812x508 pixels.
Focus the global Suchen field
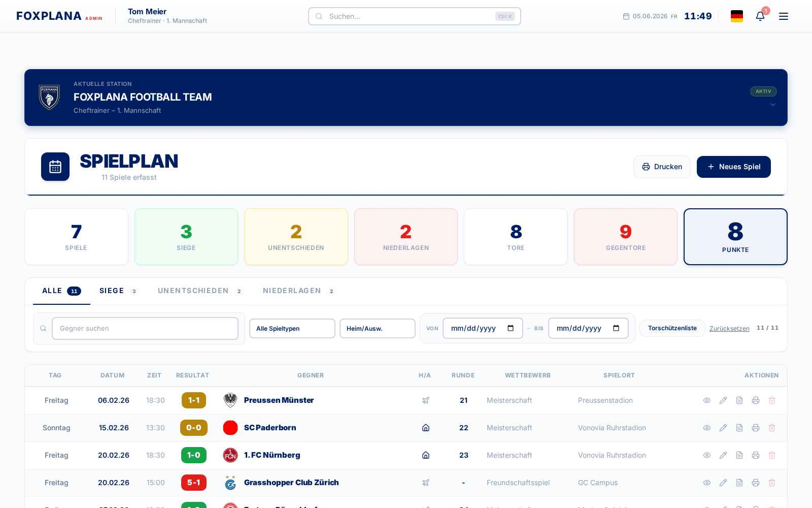click(x=415, y=16)
